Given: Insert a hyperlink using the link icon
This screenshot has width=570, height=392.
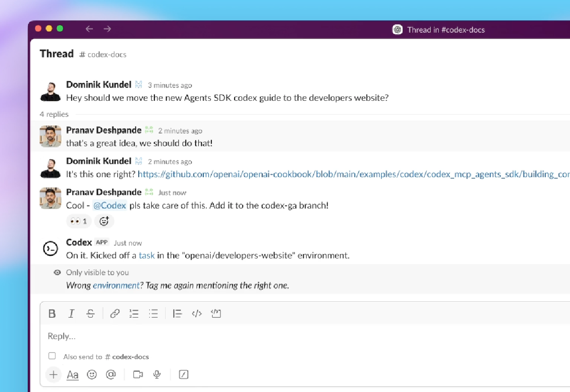Looking at the screenshot, I should coord(115,314).
